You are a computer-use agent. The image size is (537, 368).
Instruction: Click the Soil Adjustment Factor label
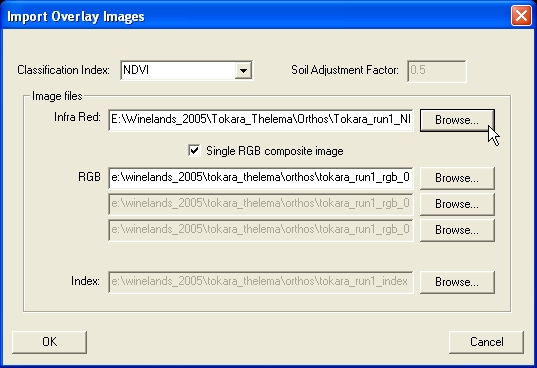coord(345,70)
